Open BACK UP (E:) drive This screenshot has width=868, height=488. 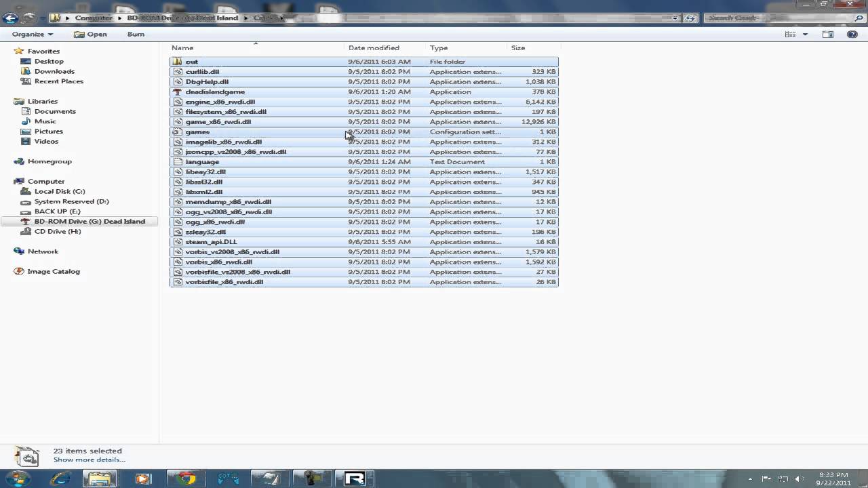[57, 211]
